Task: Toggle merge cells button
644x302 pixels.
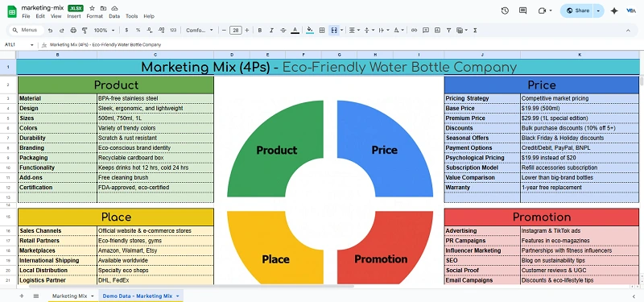Action: pyautogui.click(x=334, y=31)
